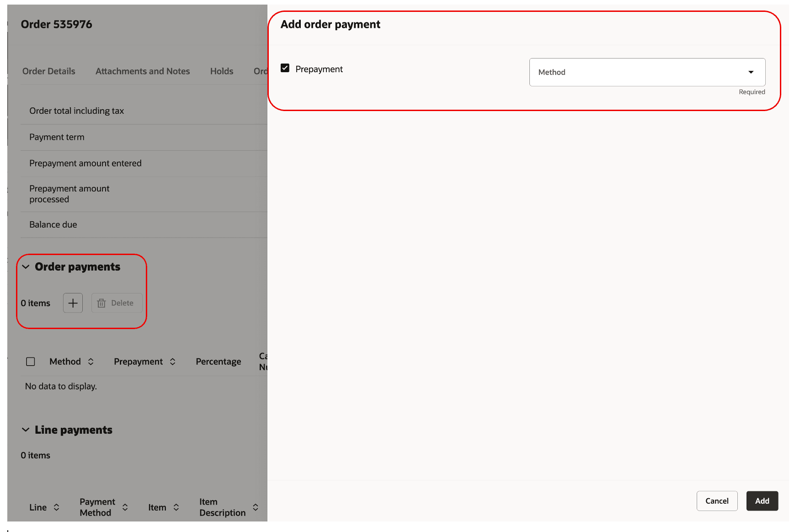Click the Method dropdown caret icon

(751, 72)
